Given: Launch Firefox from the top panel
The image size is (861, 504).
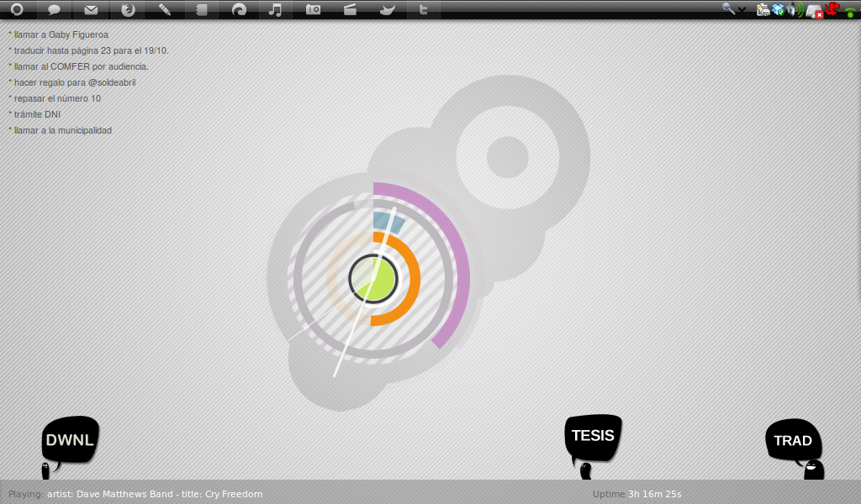Looking at the screenshot, I should point(128,10).
